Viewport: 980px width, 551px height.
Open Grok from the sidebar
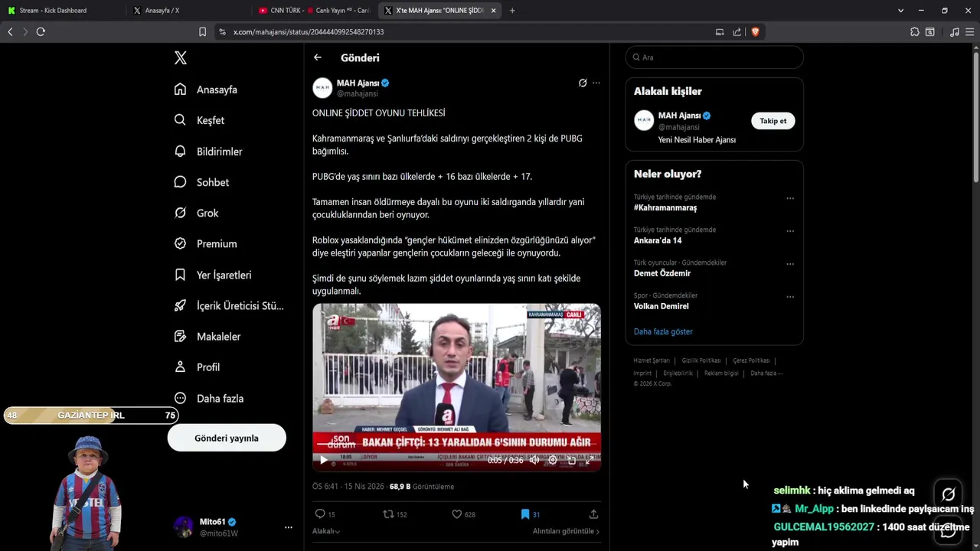(x=196, y=213)
